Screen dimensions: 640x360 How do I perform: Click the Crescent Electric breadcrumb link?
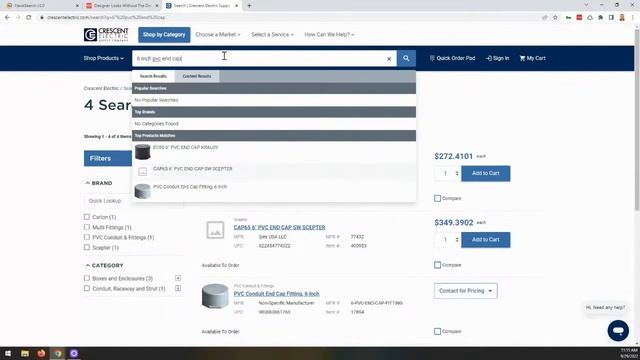click(x=101, y=89)
